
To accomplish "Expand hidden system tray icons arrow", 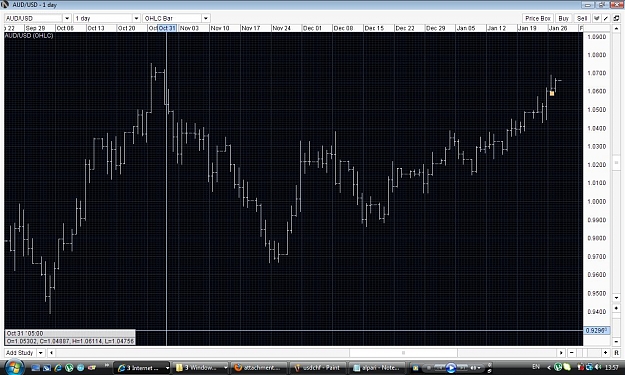I will point(548,368).
